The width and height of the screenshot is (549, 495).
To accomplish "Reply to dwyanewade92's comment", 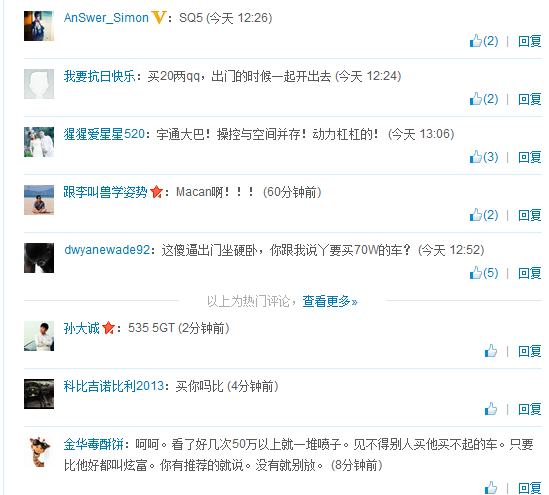I will 530,273.
